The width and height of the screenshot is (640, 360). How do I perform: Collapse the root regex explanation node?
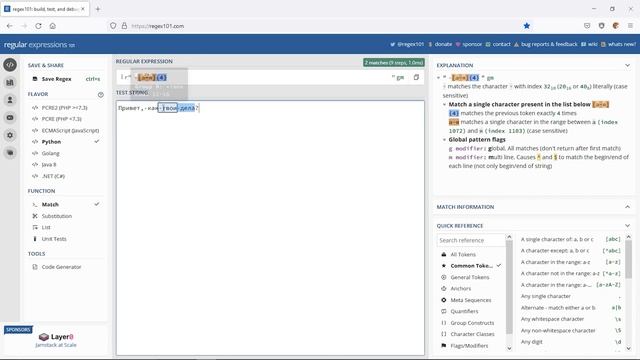tap(438, 78)
